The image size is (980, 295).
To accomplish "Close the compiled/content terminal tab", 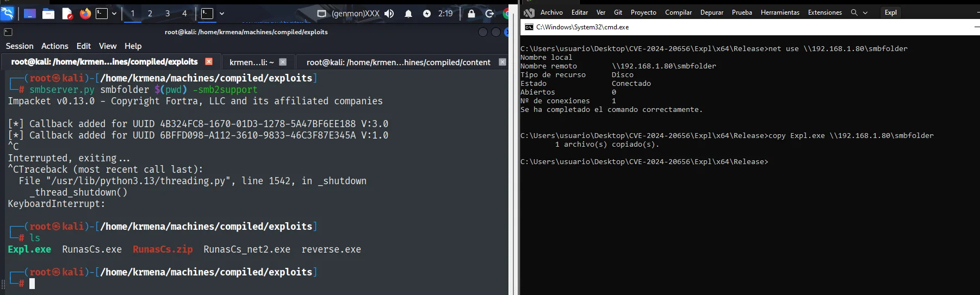I will 503,62.
